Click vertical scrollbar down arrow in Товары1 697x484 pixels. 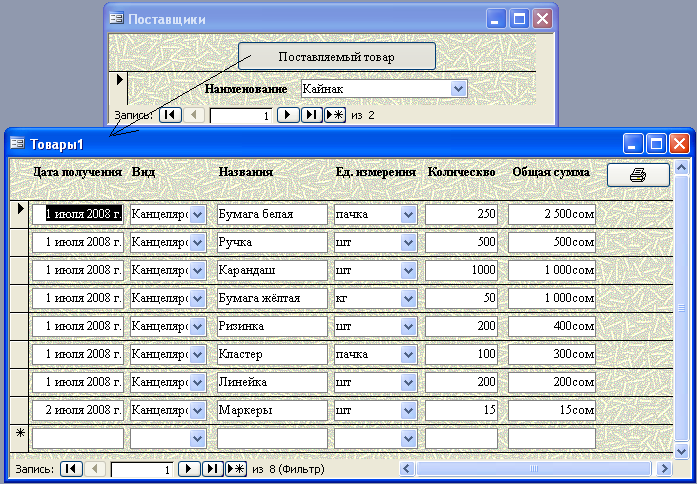(x=681, y=451)
